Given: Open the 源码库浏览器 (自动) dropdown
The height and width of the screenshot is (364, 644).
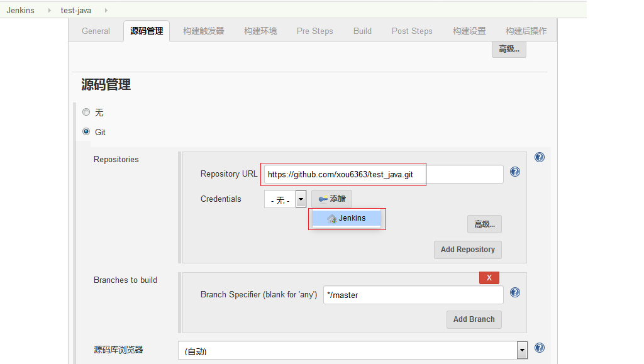Looking at the screenshot, I should click(352, 350).
